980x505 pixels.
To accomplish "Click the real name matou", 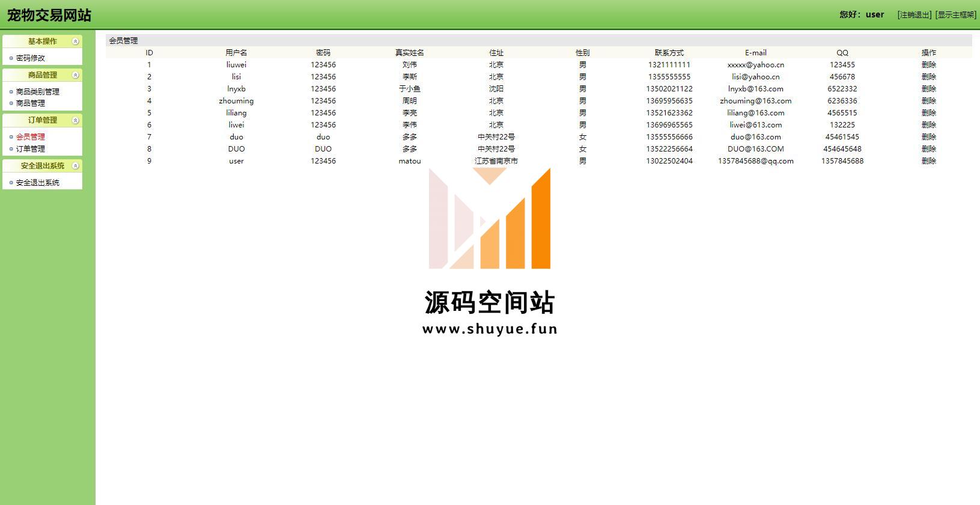I will (x=410, y=161).
